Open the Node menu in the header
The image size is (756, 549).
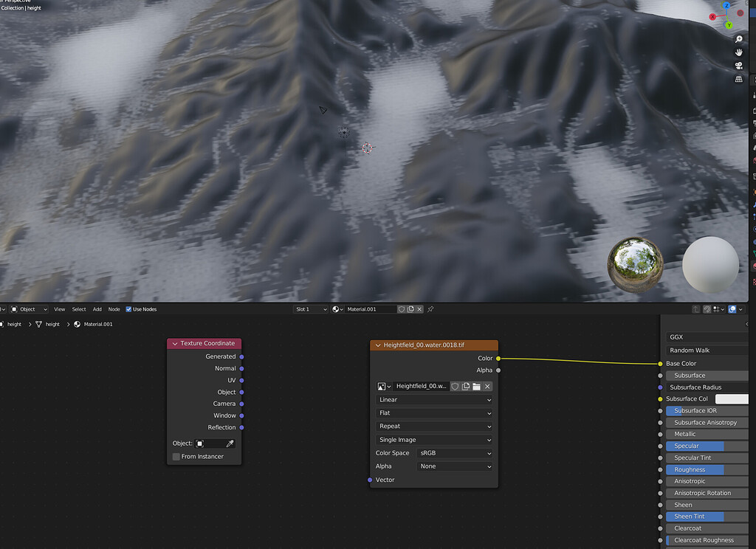pyautogui.click(x=114, y=309)
